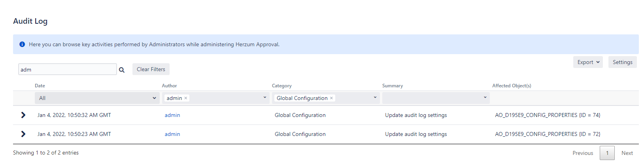Open audit log Settings

click(622, 62)
